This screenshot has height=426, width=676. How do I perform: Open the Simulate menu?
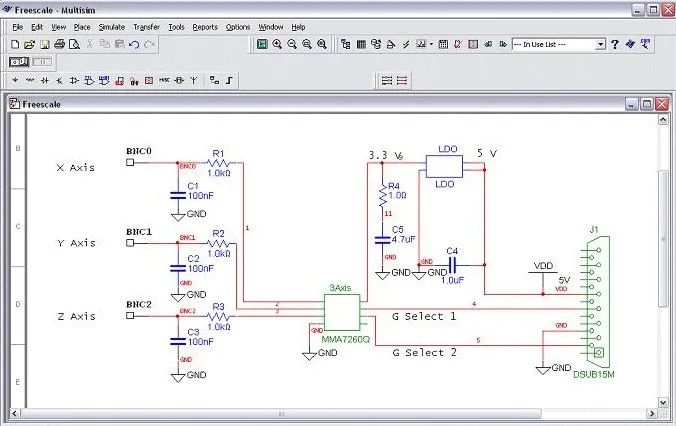coord(112,27)
